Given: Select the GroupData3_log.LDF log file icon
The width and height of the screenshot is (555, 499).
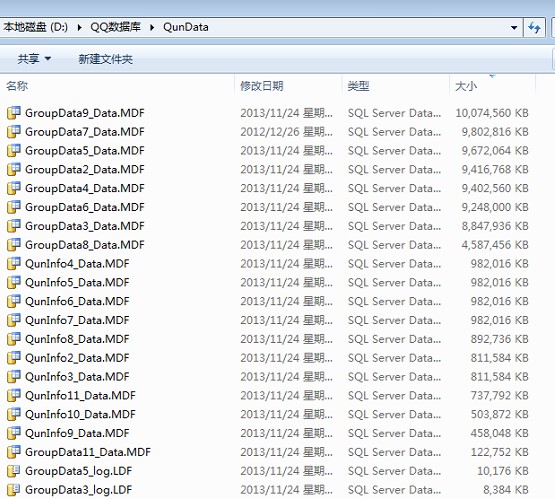Looking at the screenshot, I should coord(13,490).
